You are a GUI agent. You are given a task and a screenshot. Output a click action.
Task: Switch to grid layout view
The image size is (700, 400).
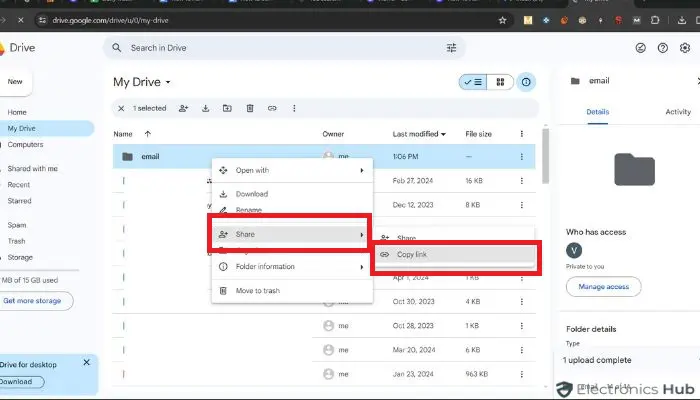(500, 82)
